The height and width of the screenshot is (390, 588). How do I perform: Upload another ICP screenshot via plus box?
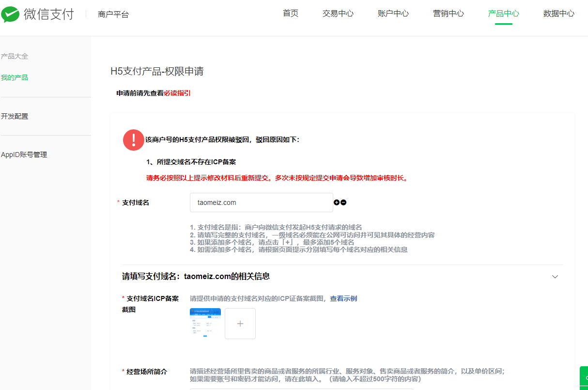tap(240, 324)
